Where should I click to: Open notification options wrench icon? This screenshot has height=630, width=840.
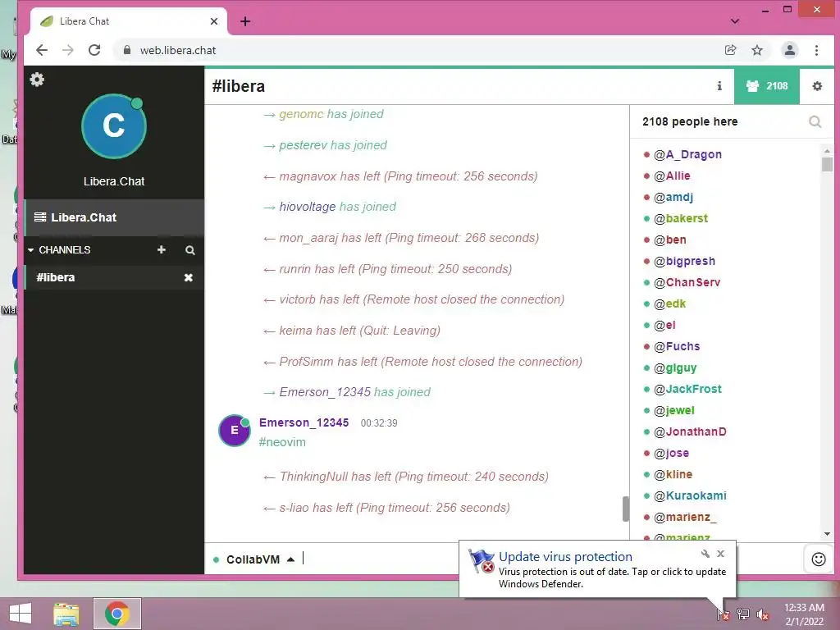(x=705, y=554)
